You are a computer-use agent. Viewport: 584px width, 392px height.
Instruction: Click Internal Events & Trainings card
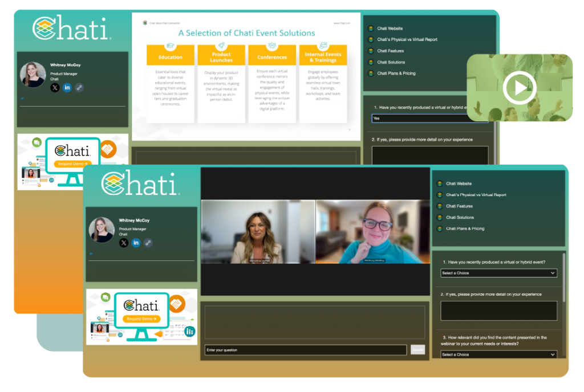tap(323, 84)
